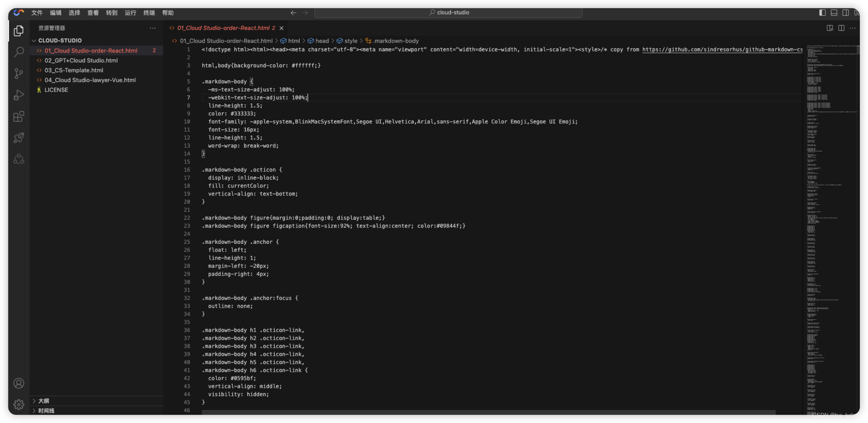Open the editor's more actions ellipsis
The image size is (868, 423).
(852, 28)
